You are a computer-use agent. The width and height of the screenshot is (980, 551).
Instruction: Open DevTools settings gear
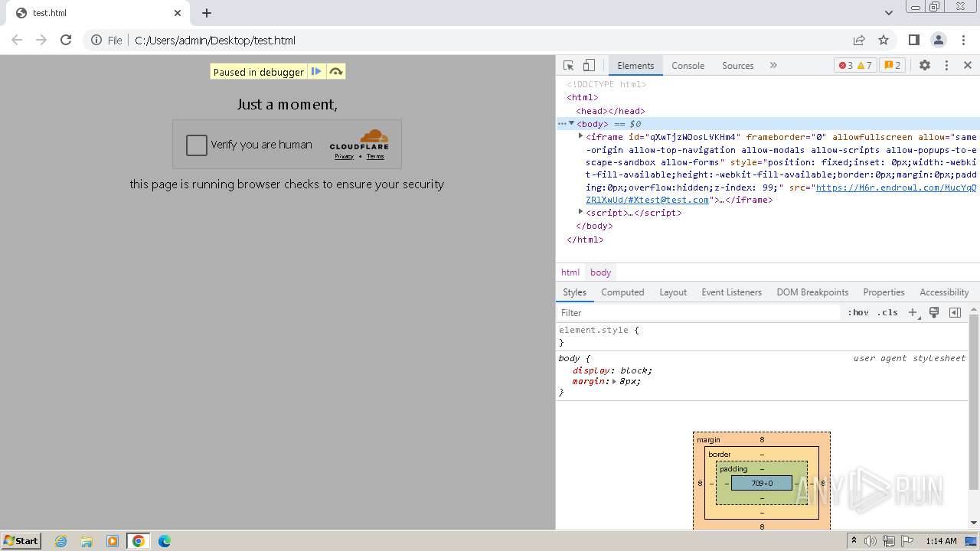(x=925, y=66)
